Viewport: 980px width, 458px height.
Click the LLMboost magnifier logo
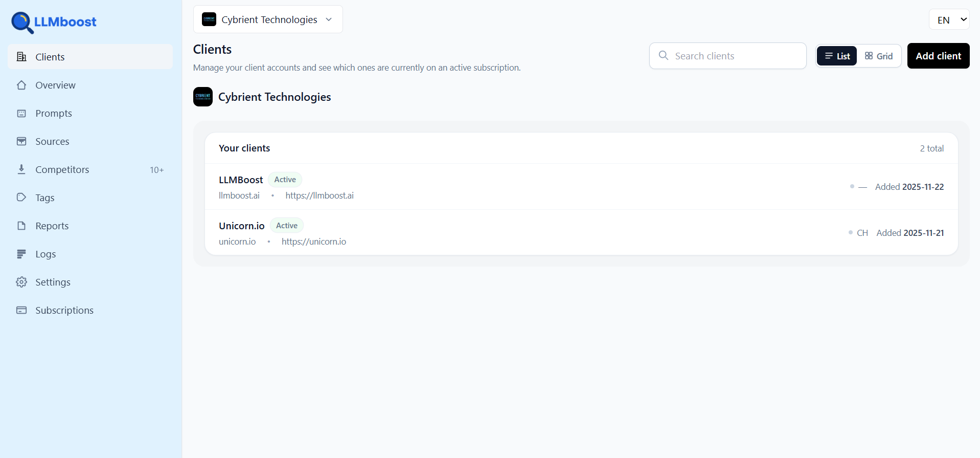click(x=22, y=23)
